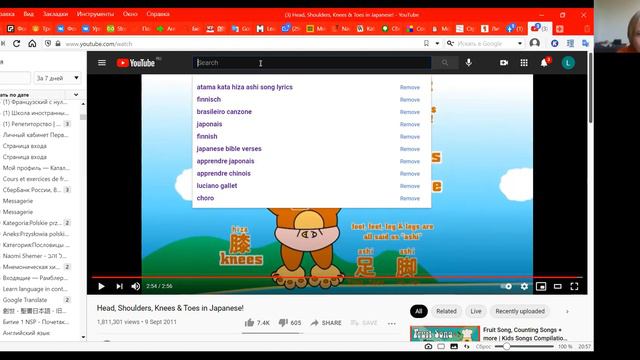Image resolution: width=640 pixels, height=360 pixels.
Task: Open history item 'Naomi Shemer'
Action: (x=36, y=256)
